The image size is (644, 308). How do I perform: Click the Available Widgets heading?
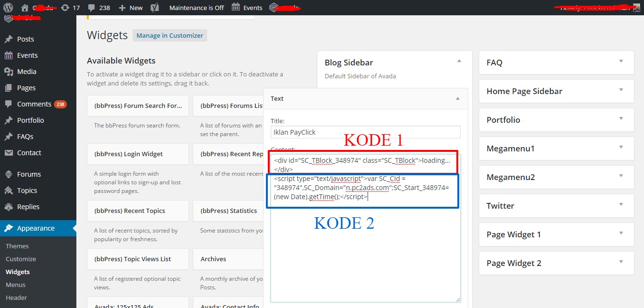(121, 61)
